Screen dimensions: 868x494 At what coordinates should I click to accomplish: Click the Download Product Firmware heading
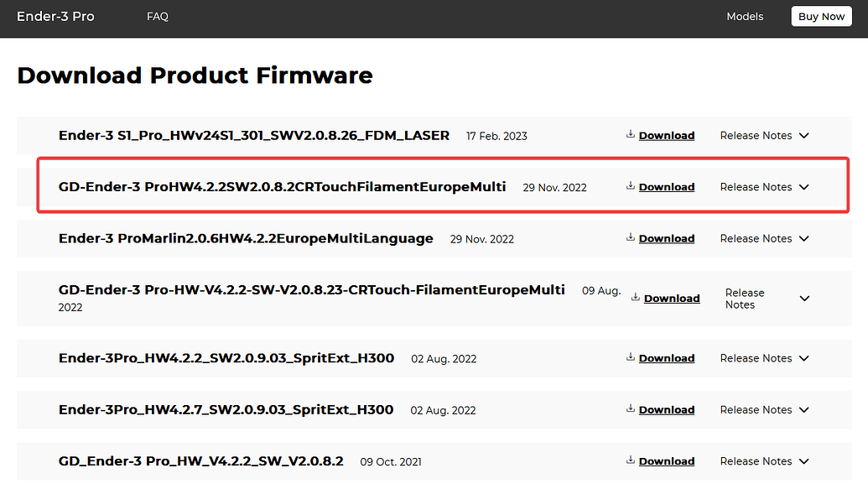tap(195, 75)
